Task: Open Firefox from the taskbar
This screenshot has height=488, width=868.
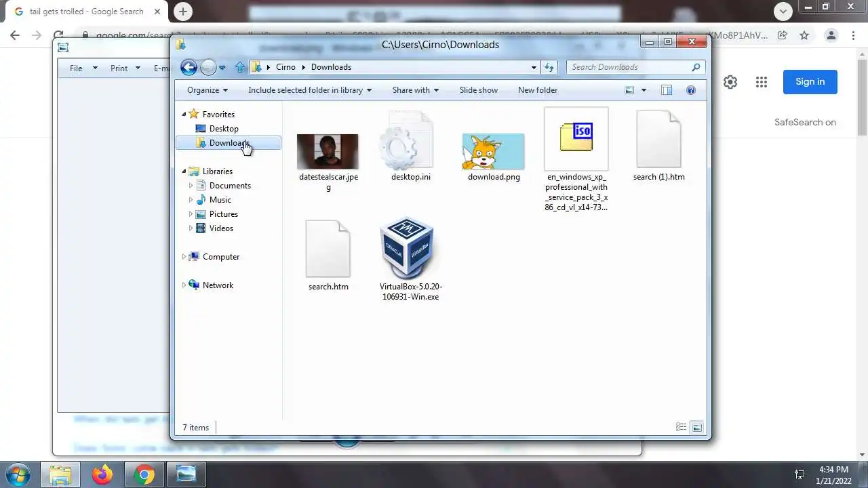Action: (102, 474)
